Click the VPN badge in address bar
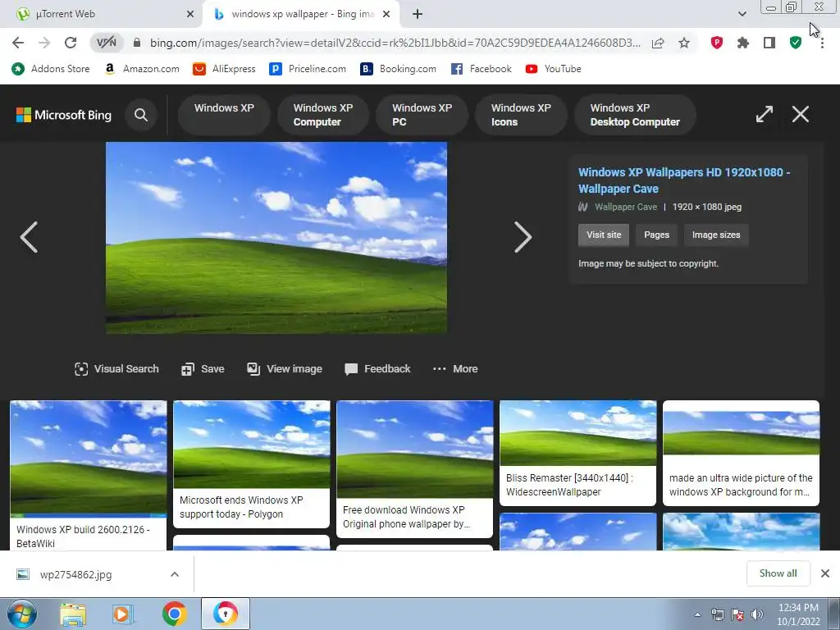840x630 pixels. [x=106, y=43]
